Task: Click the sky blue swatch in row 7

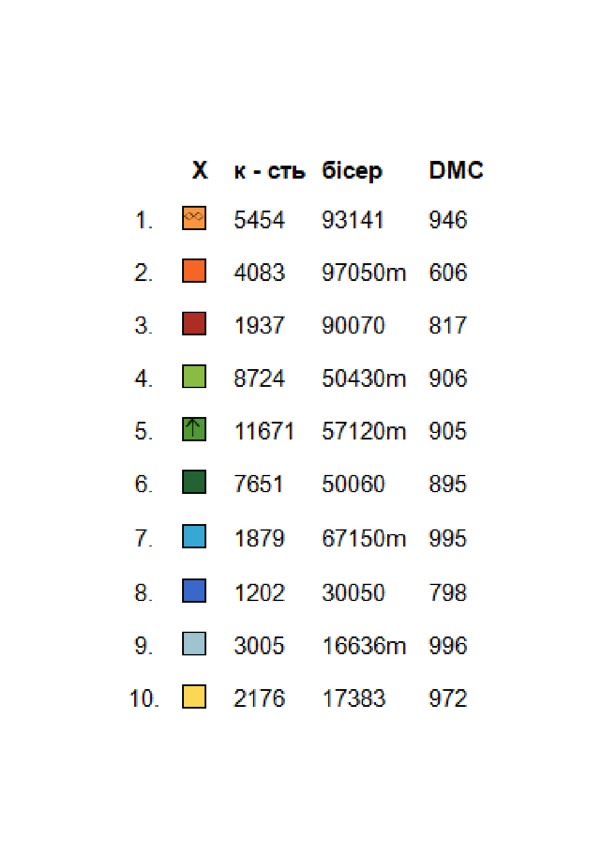Action: click(194, 536)
